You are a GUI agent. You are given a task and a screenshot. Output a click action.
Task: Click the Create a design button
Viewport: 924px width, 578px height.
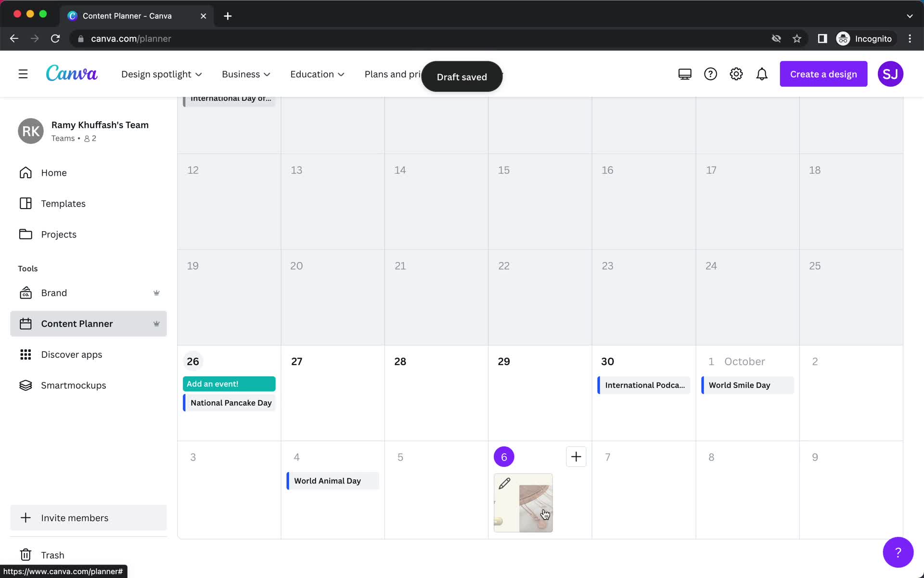pyautogui.click(x=823, y=74)
